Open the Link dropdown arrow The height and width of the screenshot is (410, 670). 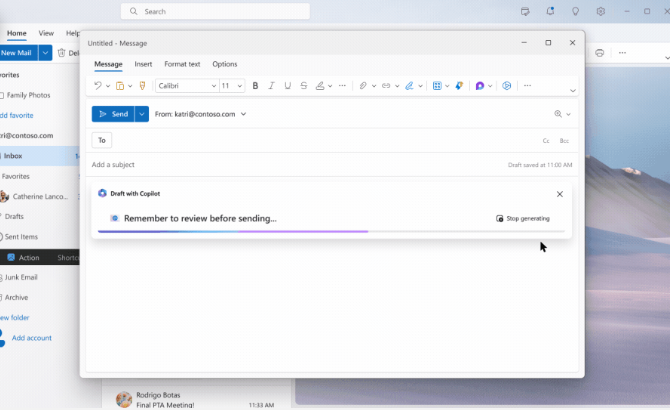tap(397, 86)
